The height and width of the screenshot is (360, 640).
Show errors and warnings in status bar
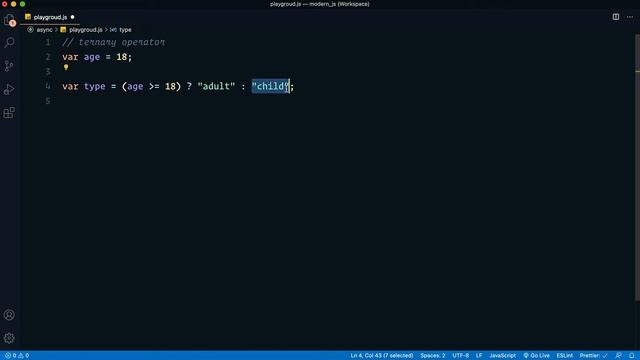pos(17,356)
